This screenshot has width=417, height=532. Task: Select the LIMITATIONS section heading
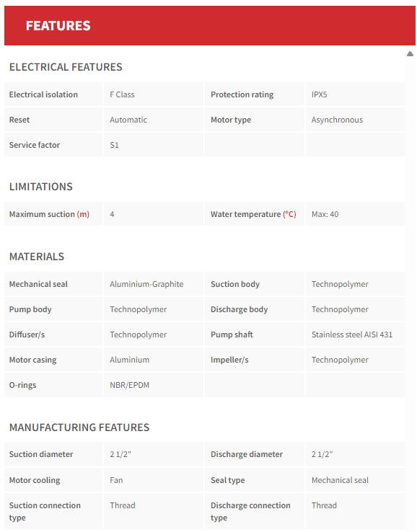coord(40,187)
